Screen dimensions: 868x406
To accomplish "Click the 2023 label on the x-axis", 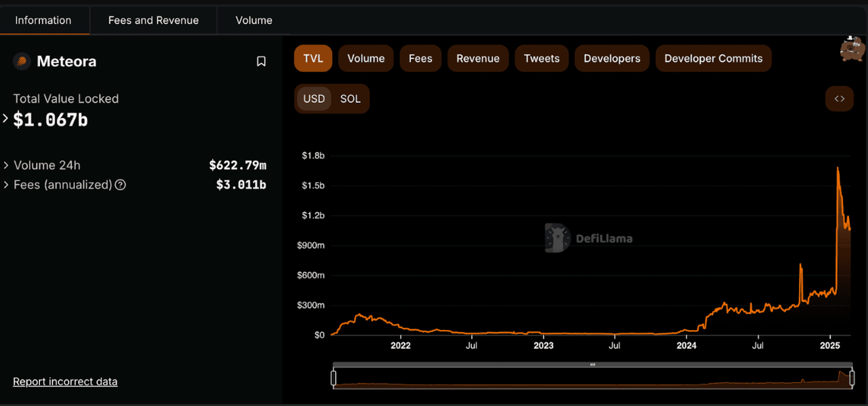I will coord(543,346).
